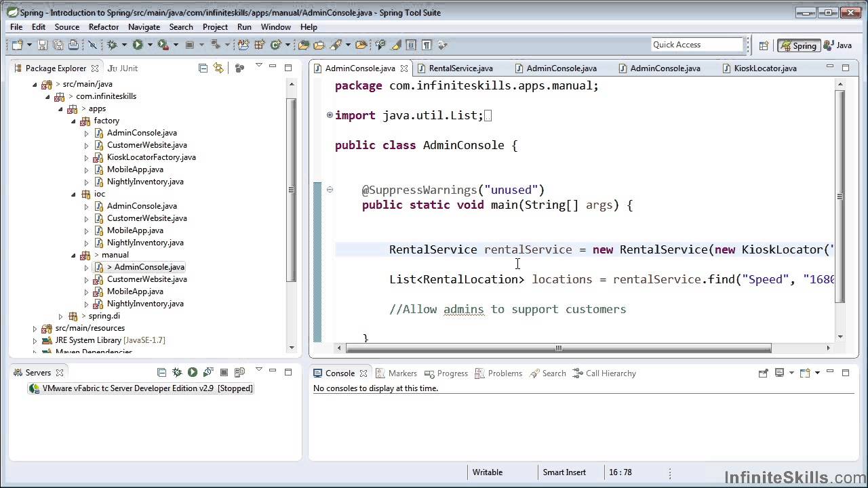Screen dimensions: 868x488
Task: Click the Open Task folder icon
Action: coord(319,45)
